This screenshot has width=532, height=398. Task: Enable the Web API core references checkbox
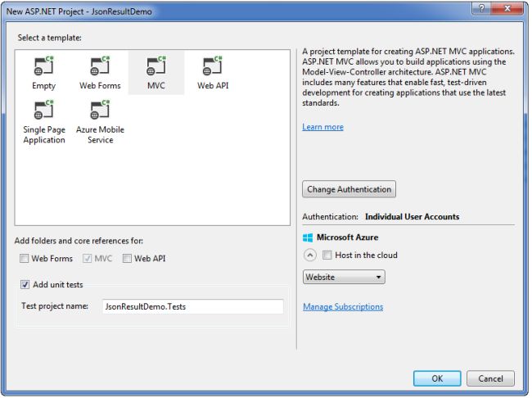click(x=127, y=259)
